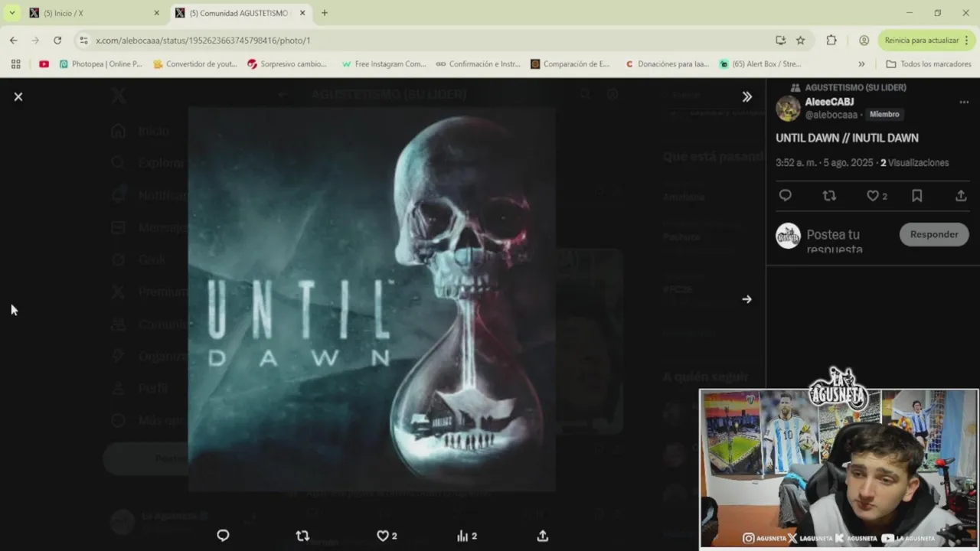Open Convertidor de yout... bookmark
Viewport: 980px width, 551px height.
(x=195, y=64)
